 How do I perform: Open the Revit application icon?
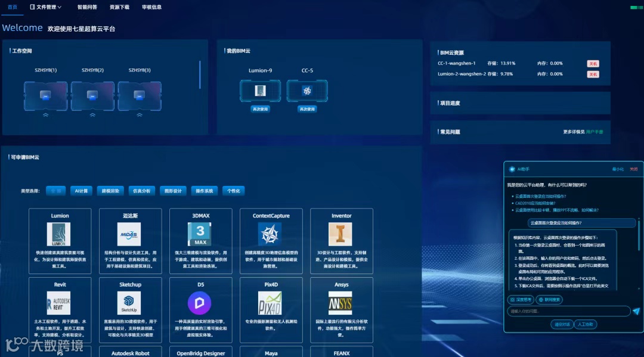(x=58, y=303)
